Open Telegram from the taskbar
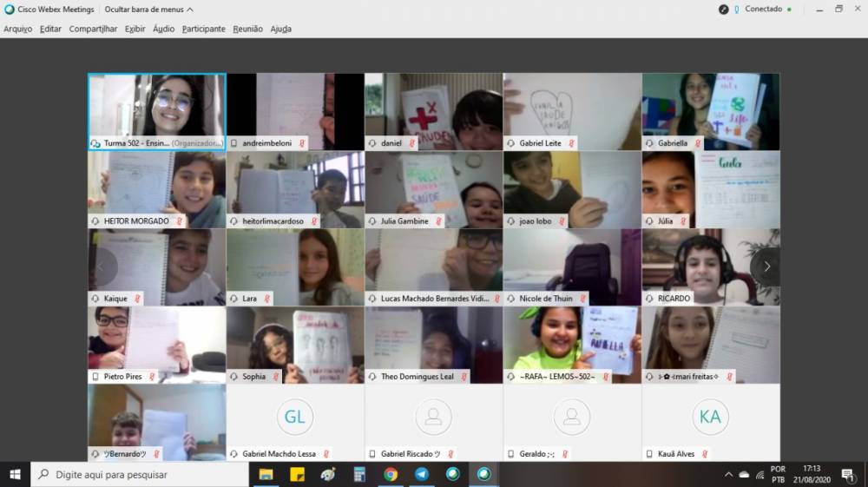The width and height of the screenshot is (868, 487). tap(422, 474)
